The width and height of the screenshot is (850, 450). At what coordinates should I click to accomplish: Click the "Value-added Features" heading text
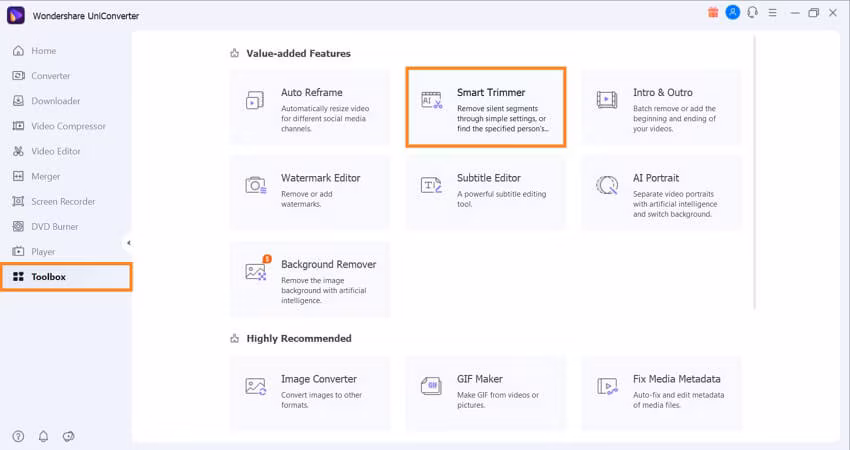click(298, 53)
